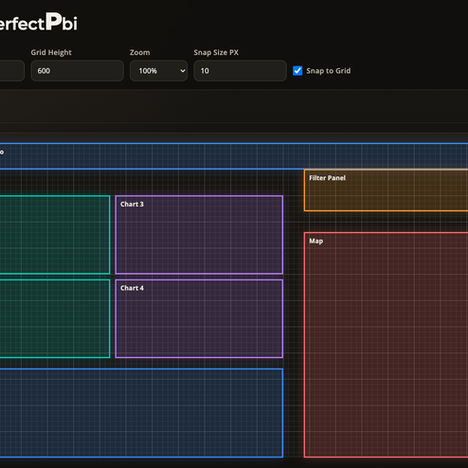Click the Chart 3 title text
The width and height of the screenshot is (468, 468).
[132, 204]
